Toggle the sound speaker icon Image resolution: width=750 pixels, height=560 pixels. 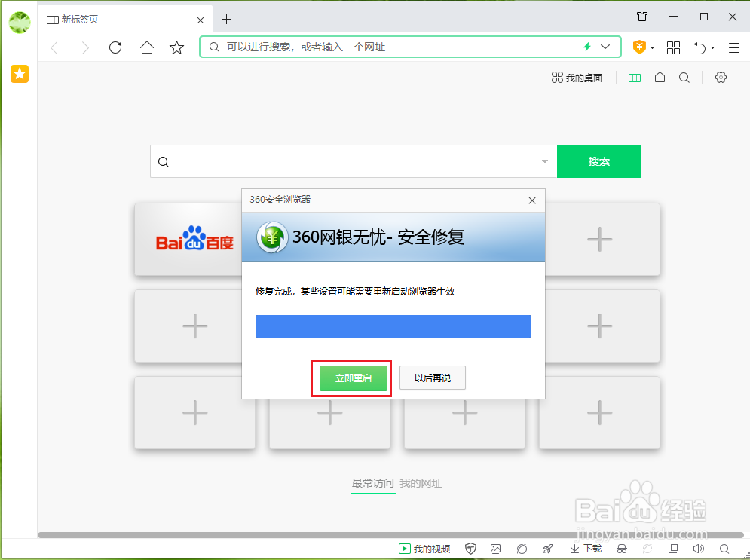698,549
